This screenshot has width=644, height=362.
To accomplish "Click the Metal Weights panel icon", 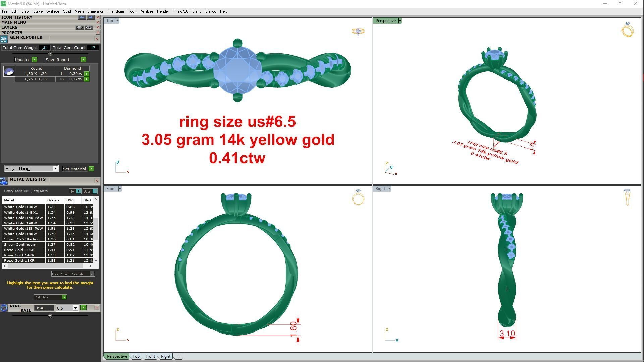I will pyautogui.click(x=4, y=181).
